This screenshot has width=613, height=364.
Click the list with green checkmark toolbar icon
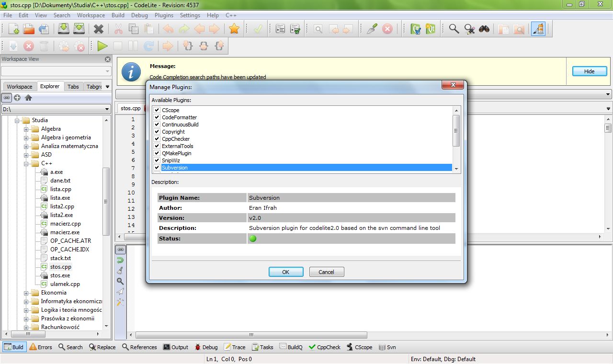295,29
